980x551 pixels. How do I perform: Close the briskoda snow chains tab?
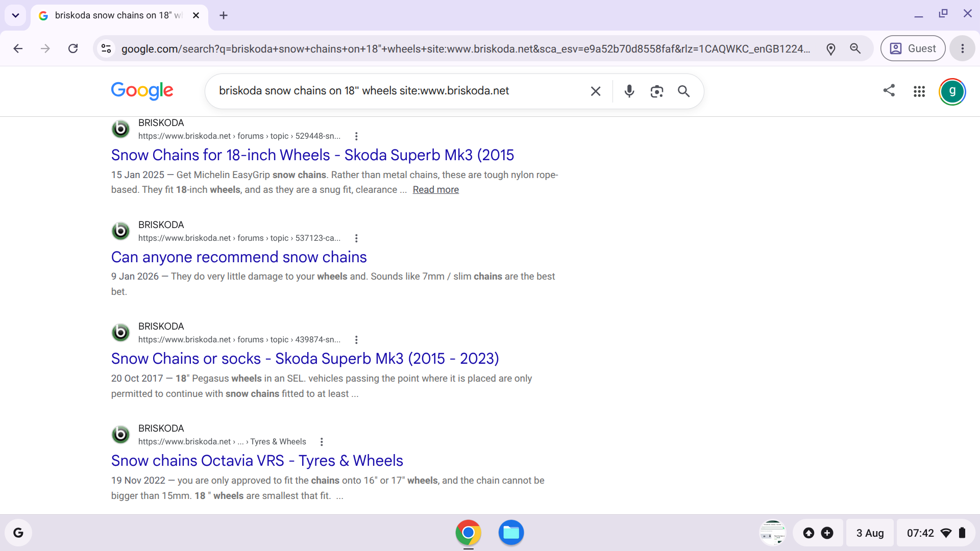pos(196,15)
